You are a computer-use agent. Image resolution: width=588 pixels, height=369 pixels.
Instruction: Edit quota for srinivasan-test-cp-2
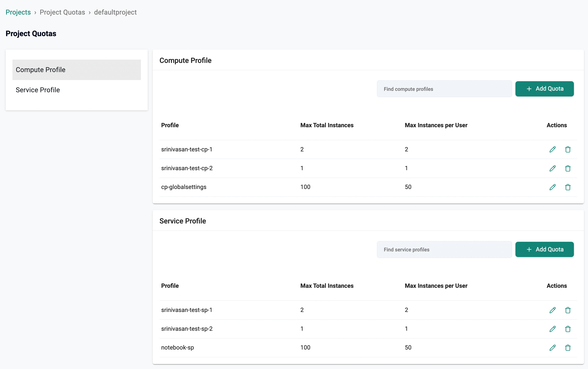pyautogui.click(x=553, y=168)
